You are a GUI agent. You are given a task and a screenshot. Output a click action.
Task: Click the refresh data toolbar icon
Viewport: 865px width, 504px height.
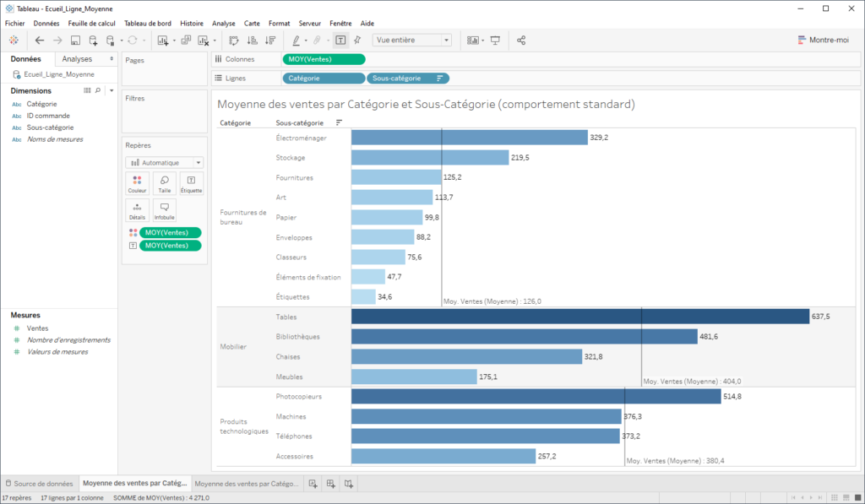133,41
